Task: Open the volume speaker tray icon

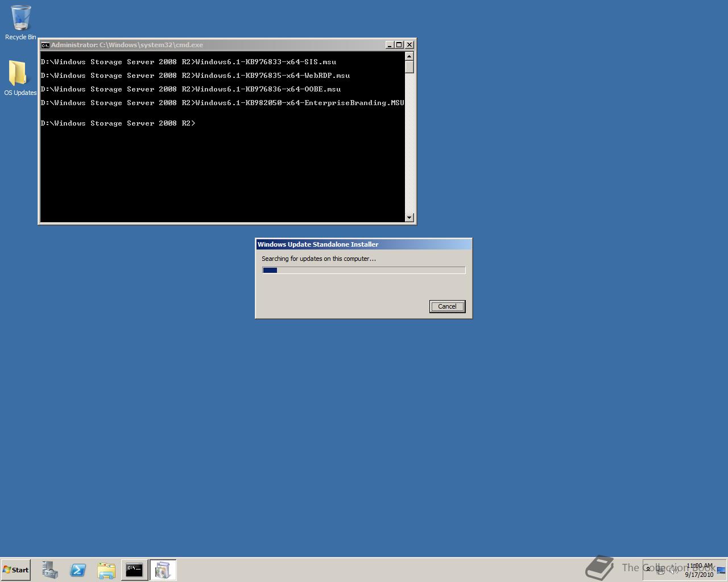Action: (673, 569)
